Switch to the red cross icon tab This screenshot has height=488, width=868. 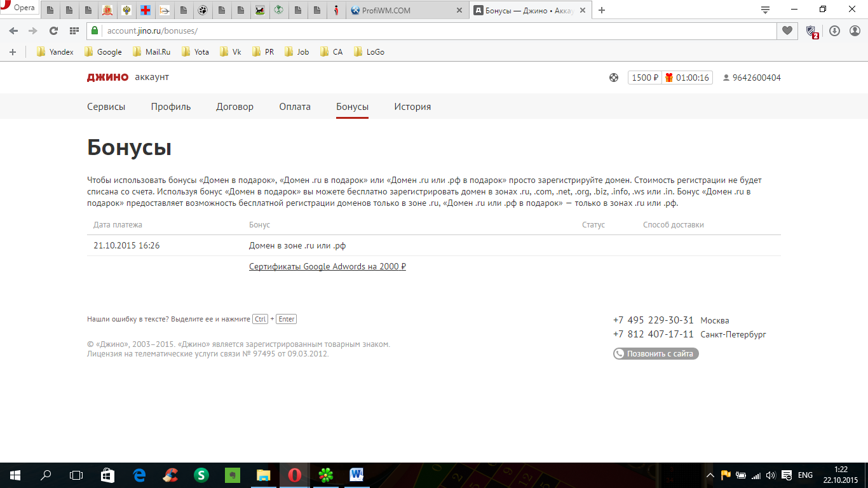146,10
